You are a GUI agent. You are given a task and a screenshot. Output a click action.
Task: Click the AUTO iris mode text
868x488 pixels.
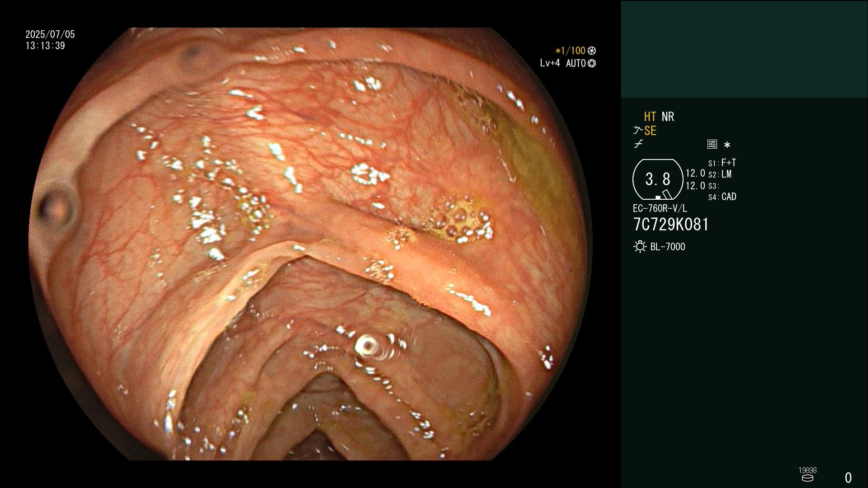pyautogui.click(x=576, y=63)
